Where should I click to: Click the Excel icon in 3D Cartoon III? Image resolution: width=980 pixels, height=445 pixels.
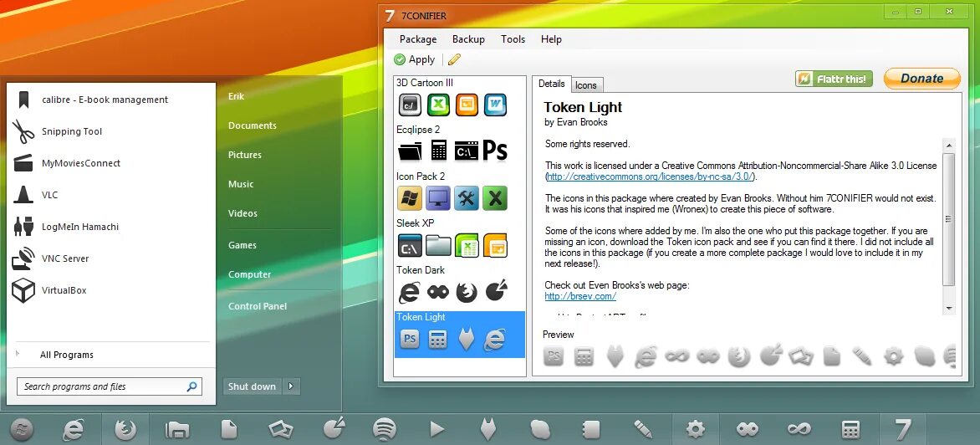click(x=439, y=105)
